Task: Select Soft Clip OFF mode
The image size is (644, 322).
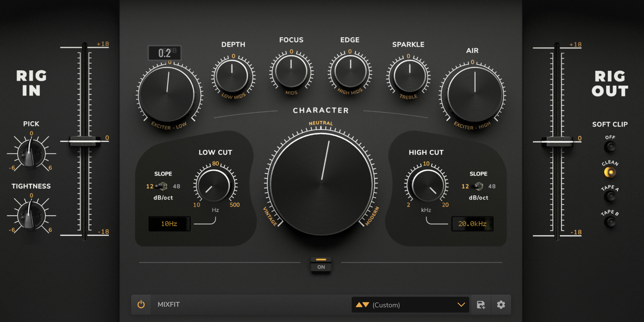Action: pos(610,147)
